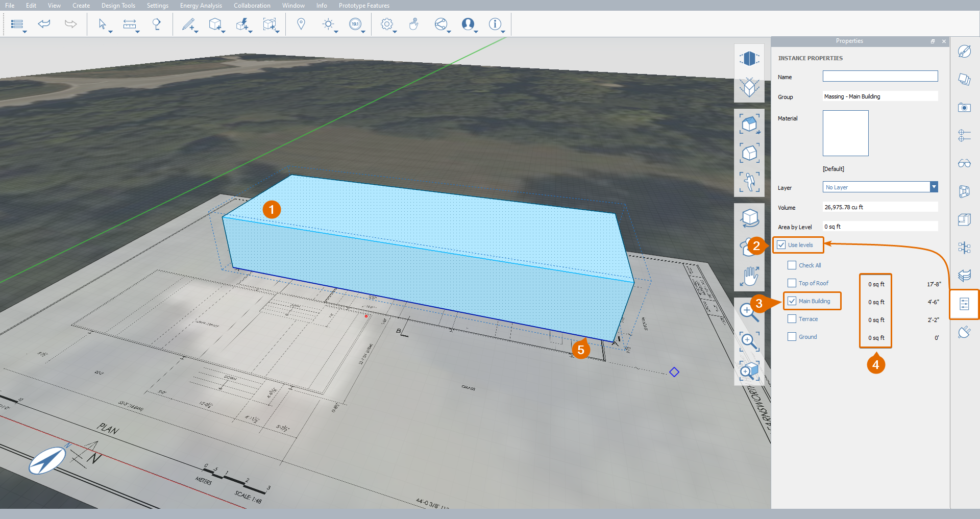Open the Properties palette sidebar icon

click(x=964, y=304)
